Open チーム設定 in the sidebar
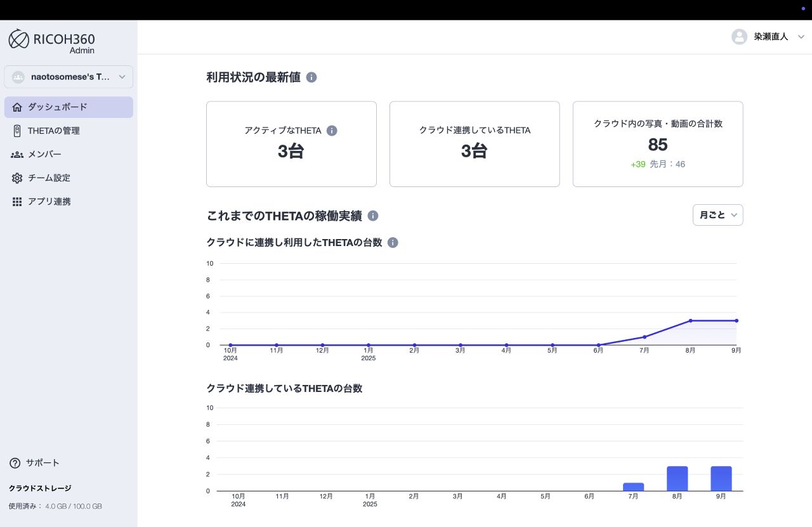812x527 pixels. pos(49,178)
